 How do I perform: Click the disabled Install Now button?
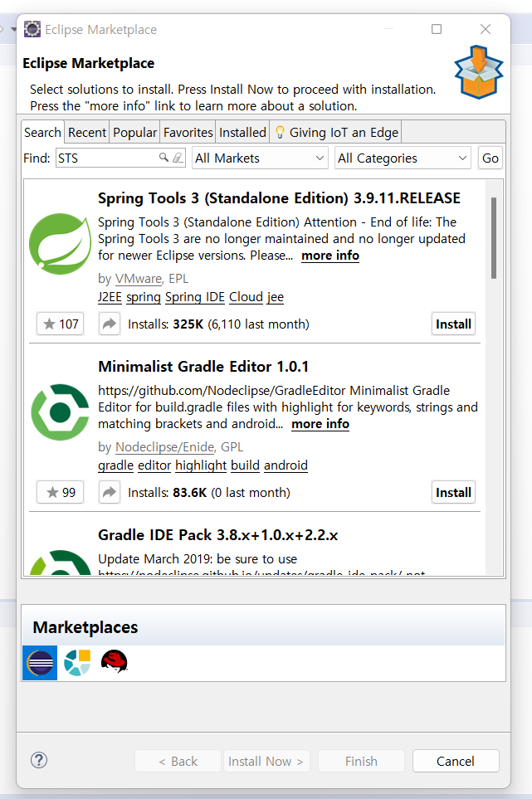(266, 761)
